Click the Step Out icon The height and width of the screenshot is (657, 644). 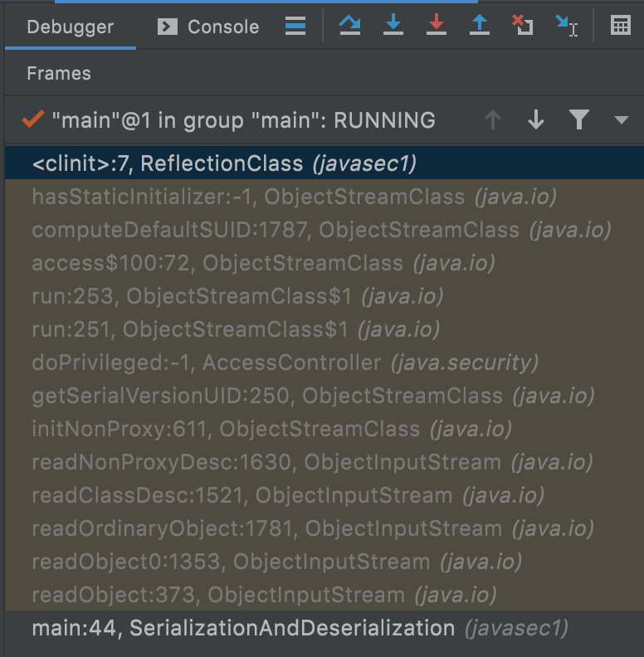pyautogui.click(x=480, y=26)
